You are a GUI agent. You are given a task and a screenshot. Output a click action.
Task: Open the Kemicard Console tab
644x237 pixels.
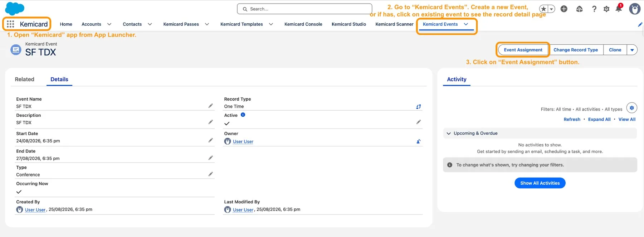pos(303,24)
